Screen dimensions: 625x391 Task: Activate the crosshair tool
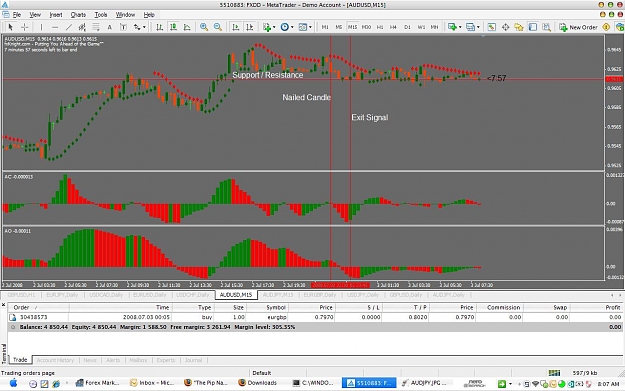[24, 27]
